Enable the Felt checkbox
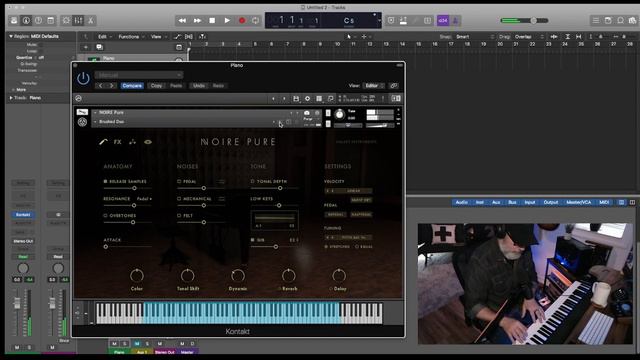Screen dimensions: 640x360 tap(179, 216)
